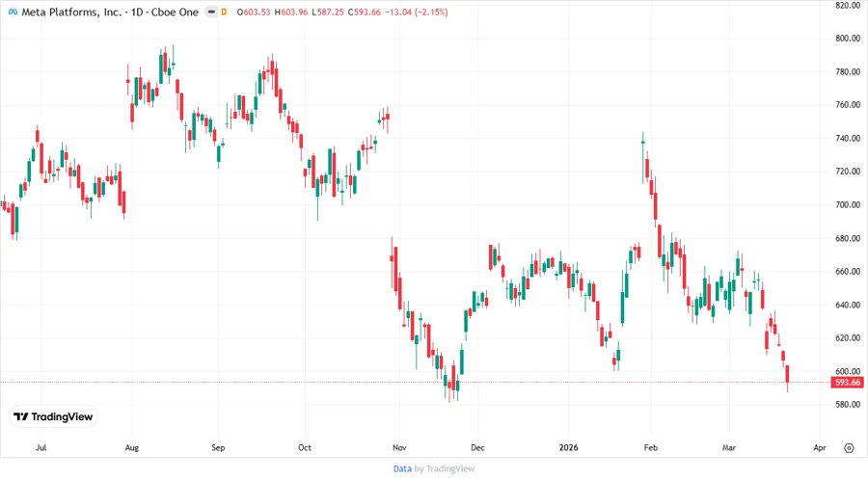
Task: Click the Mar label on time axis
Action: coord(729,447)
